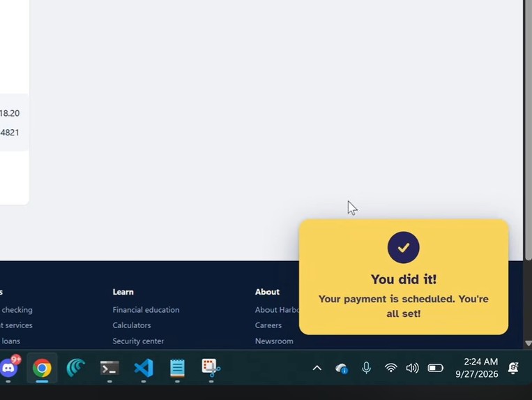Image resolution: width=532 pixels, height=400 pixels.
Task: Open the Newsroom footer link
Action: pos(274,341)
